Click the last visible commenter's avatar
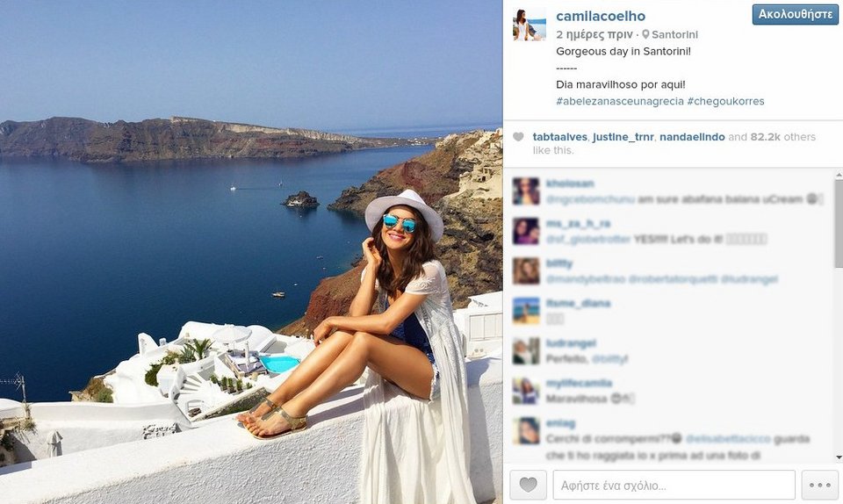 tap(526, 431)
